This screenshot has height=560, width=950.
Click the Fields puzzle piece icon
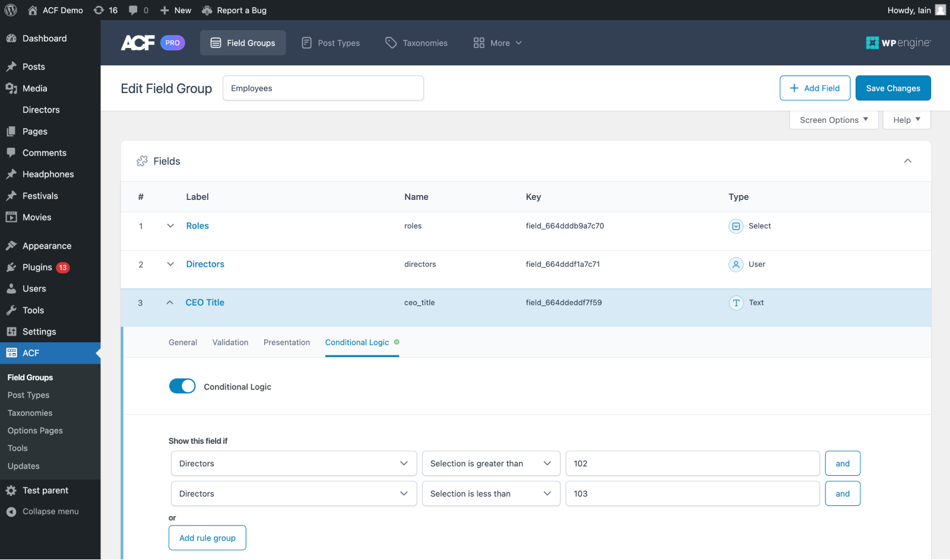(x=142, y=161)
